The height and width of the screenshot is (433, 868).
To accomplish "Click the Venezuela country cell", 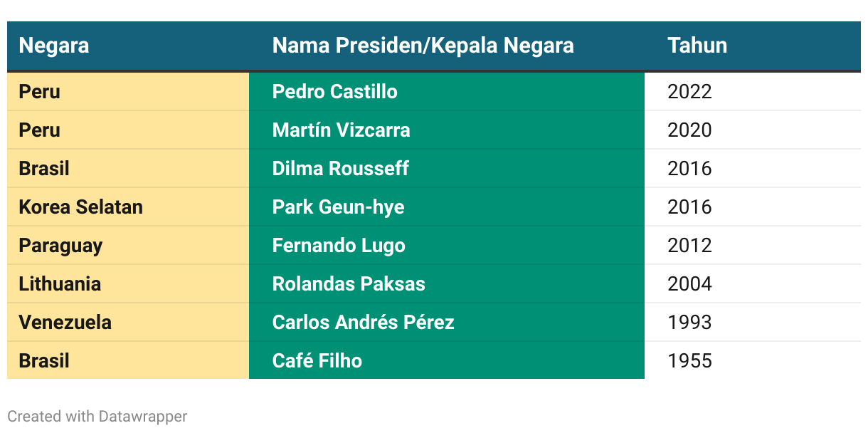I will (x=128, y=323).
